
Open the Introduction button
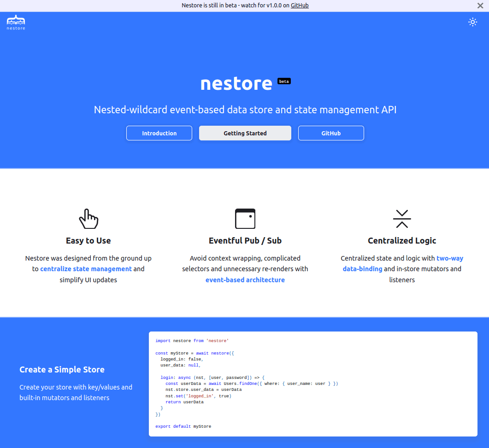159,133
